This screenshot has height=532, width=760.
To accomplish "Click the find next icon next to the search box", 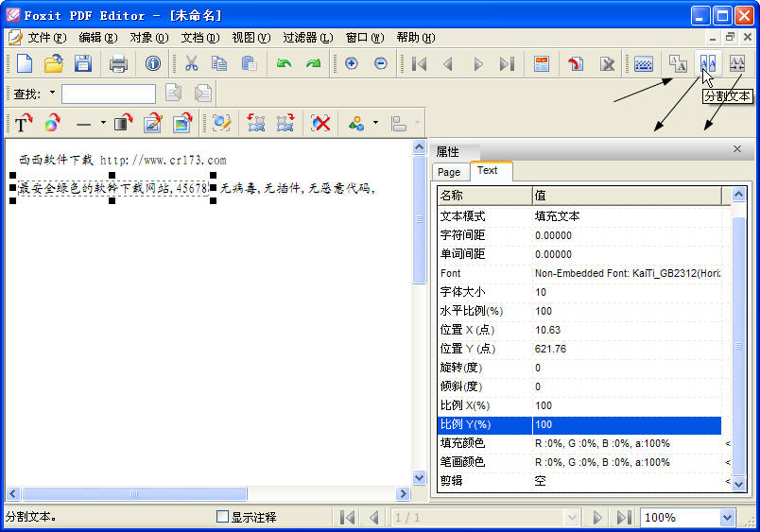I will 203,93.
